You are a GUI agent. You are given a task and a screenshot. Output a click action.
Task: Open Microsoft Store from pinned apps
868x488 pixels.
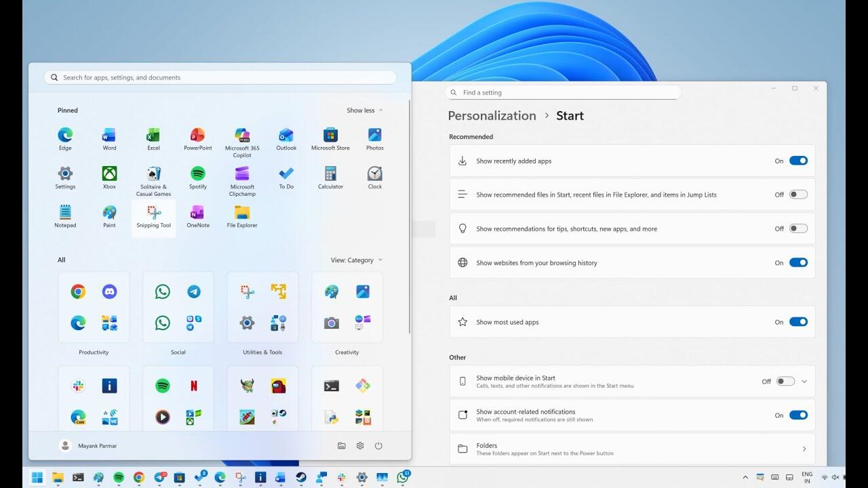click(x=330, y=139)
